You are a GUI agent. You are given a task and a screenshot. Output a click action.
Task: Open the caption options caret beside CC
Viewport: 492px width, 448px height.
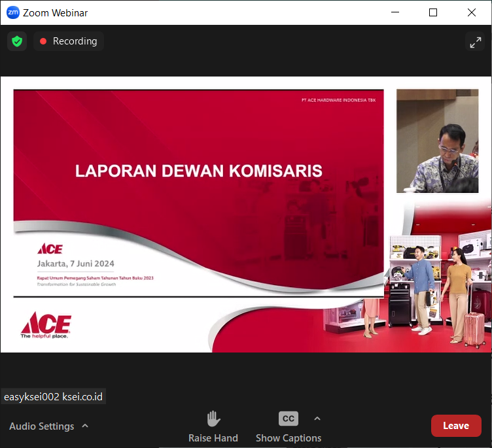click(317, 419)
